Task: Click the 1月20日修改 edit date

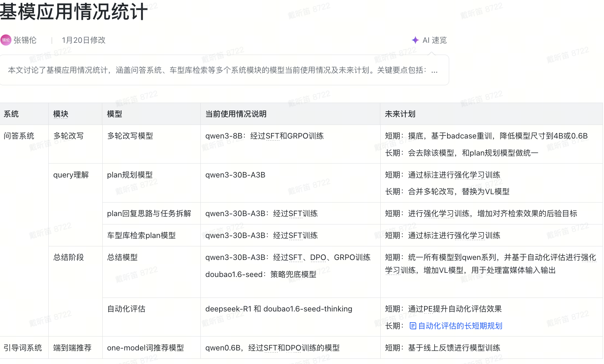Action: pyautogui.click(x=84, y=40)
